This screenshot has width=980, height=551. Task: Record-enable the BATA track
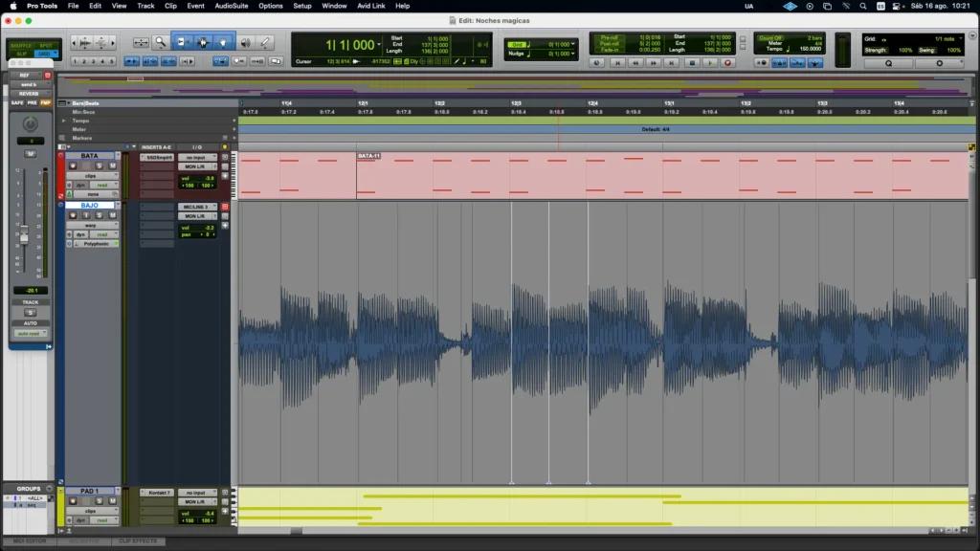pyautogui.click(x=73, y=165)
